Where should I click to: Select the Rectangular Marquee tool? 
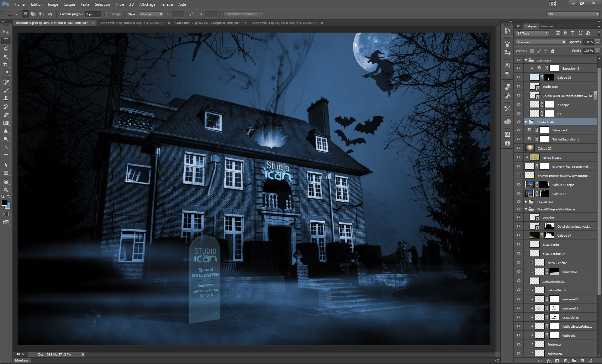[6, 40]
